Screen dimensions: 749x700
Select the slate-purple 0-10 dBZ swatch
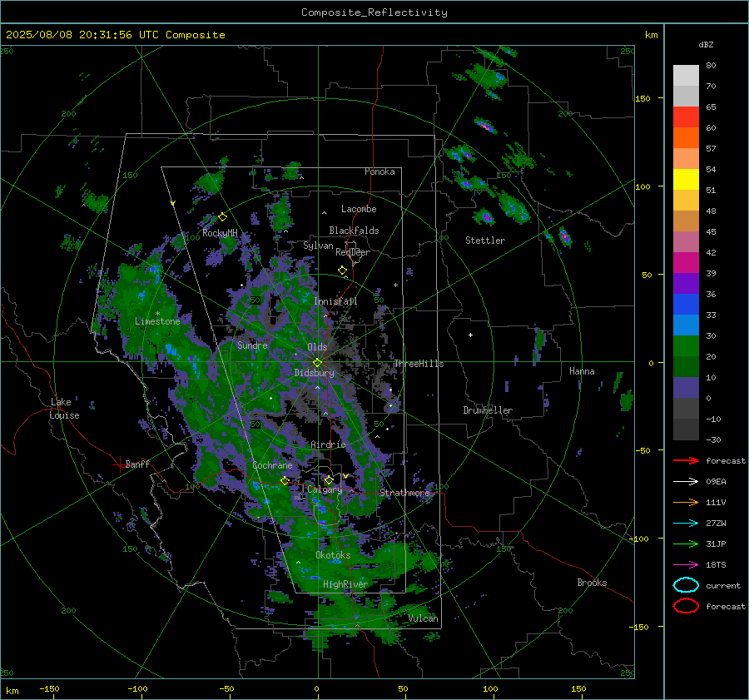pos(686,388)
